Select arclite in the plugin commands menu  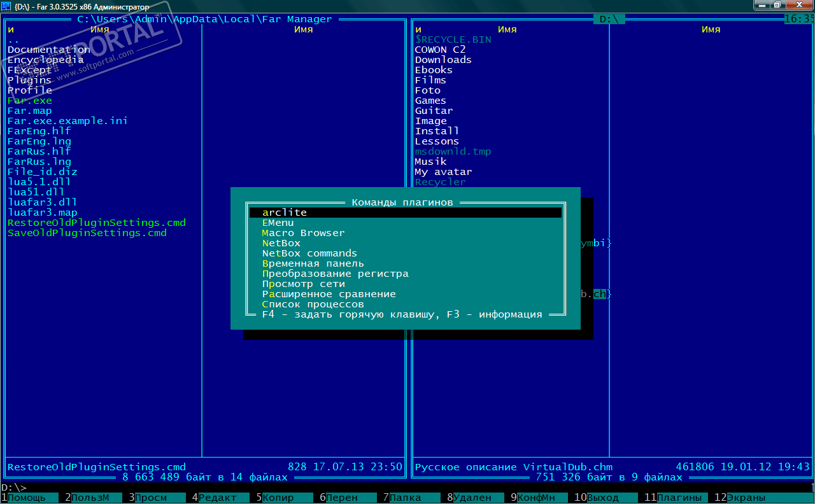tap(406, 213)
